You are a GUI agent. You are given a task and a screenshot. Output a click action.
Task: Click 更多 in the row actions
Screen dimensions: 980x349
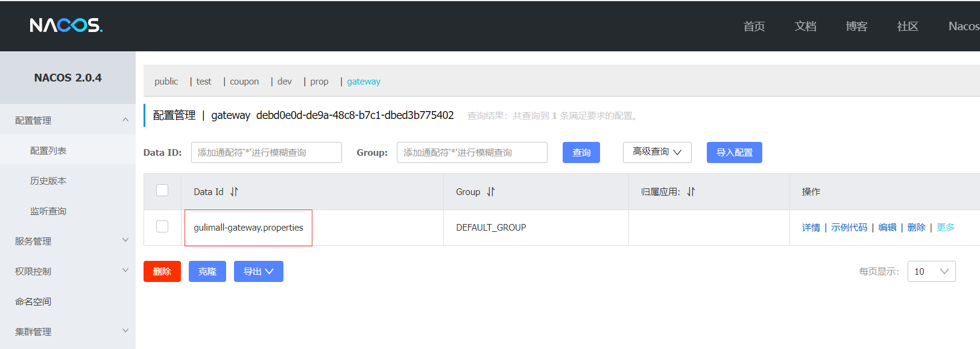pyautogui.click(x=946, y=227)
